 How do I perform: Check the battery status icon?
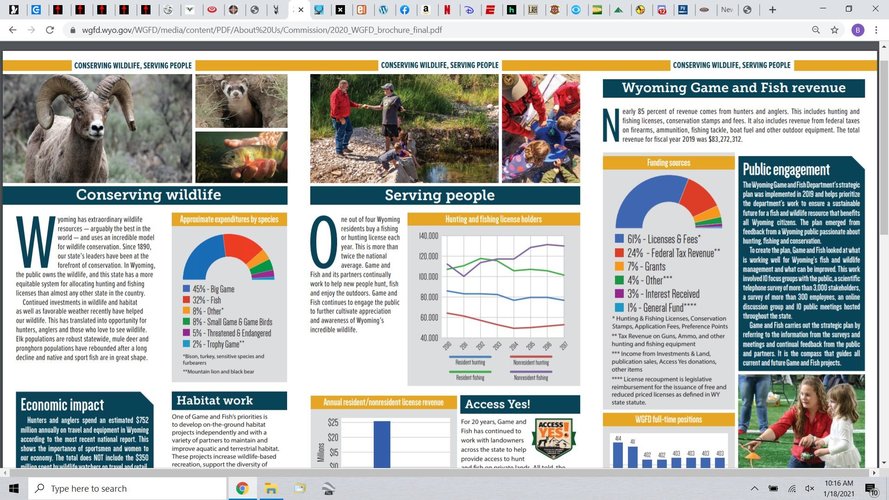click(x=773, y=488)
